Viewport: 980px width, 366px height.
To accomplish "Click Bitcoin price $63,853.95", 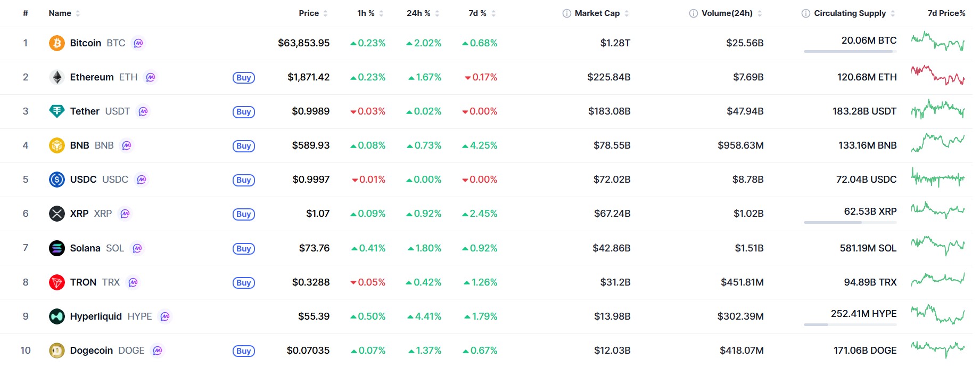I will pos(304,43).
